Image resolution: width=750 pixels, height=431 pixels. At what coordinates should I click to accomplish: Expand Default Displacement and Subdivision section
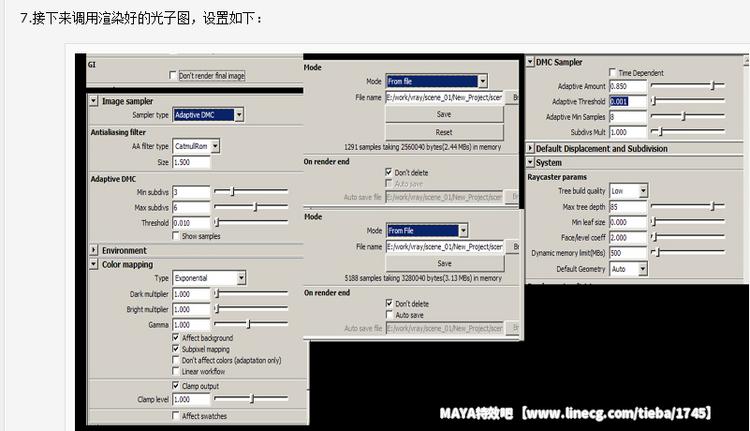point(530,148)
